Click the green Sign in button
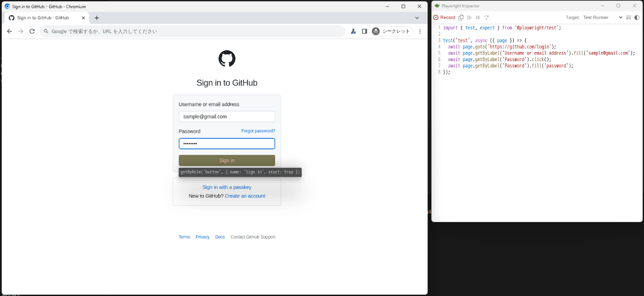 pyautogui.click(x=227, y=160)
